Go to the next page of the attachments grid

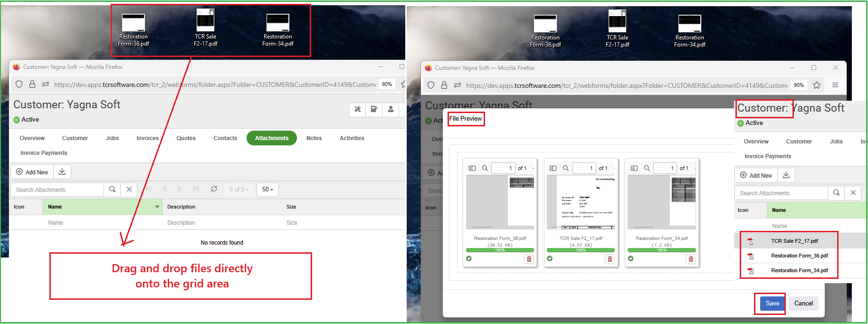180,189
